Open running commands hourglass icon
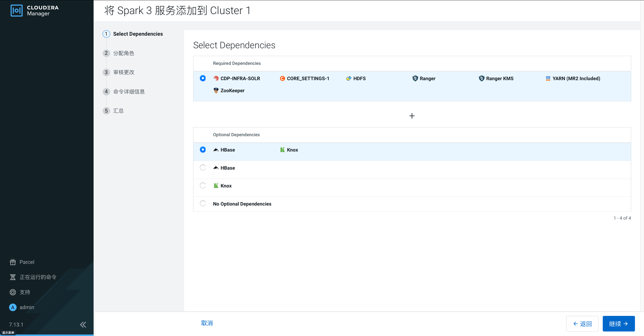The width and height of the screenshot is (644, 336). pos(13,277)
